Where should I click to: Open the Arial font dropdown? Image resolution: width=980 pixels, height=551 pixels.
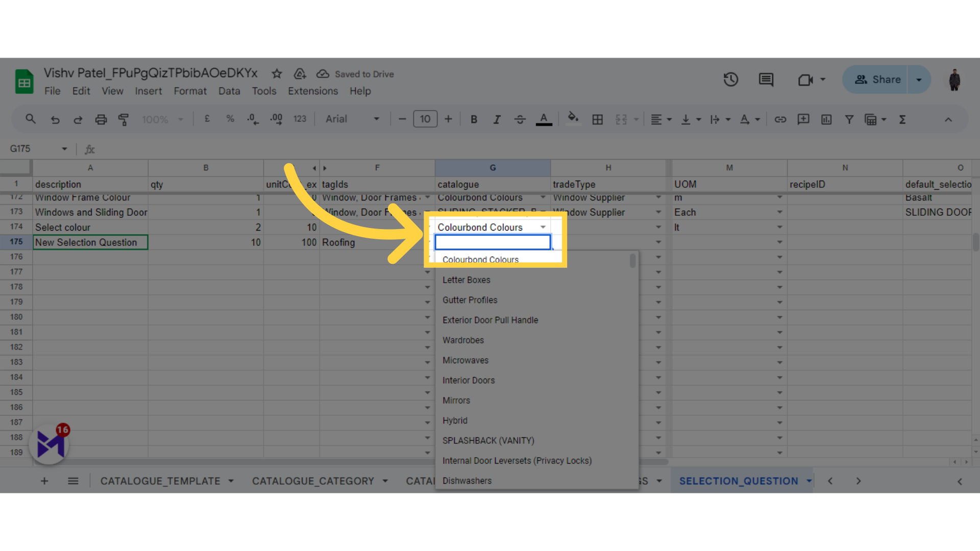tap(353, 119)
